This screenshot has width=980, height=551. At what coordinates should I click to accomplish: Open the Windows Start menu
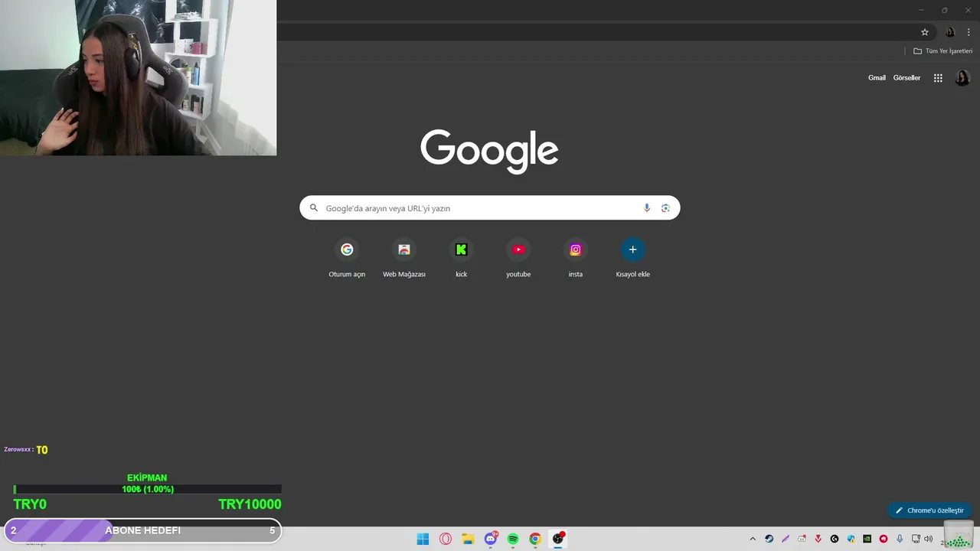423,539
